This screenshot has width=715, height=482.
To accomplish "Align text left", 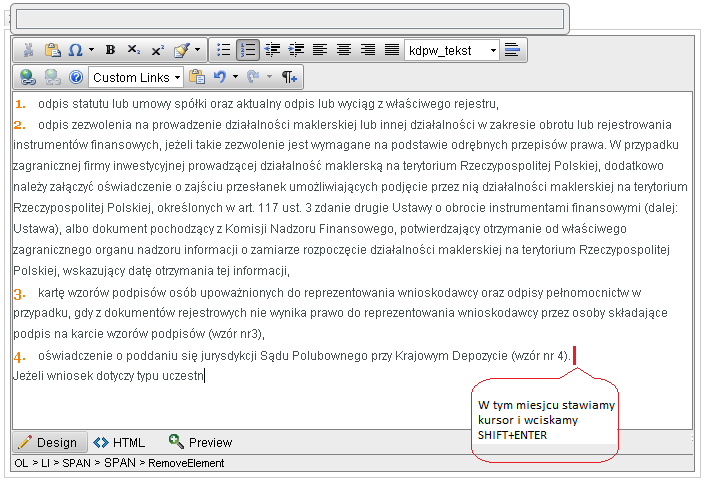I will click(320, 50).
